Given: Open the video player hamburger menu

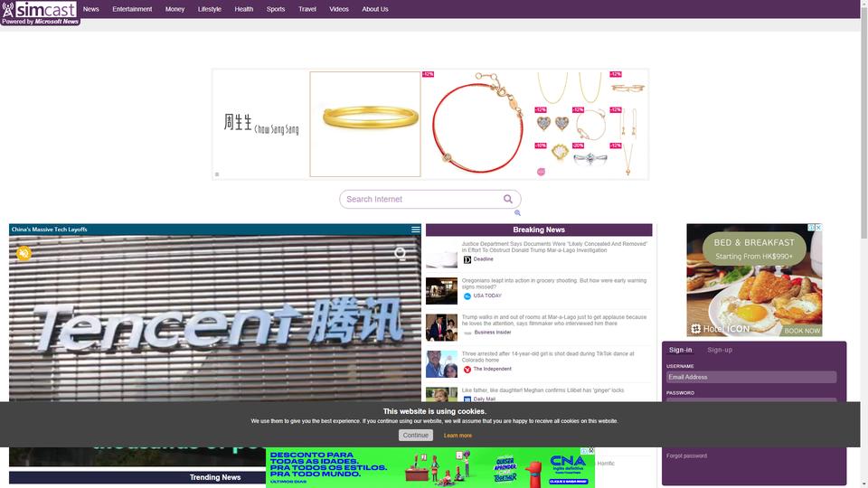Looking at the screenshot, I should coord(415,230).
